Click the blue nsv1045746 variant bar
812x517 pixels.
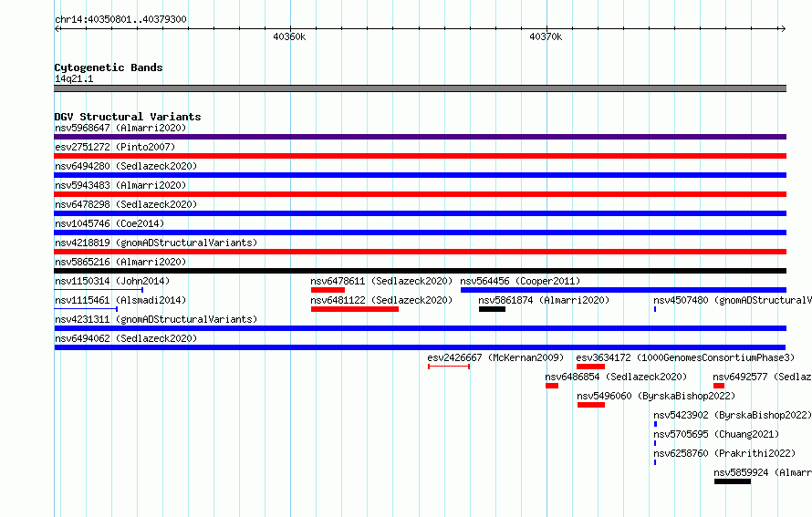[x=420, y=233]
